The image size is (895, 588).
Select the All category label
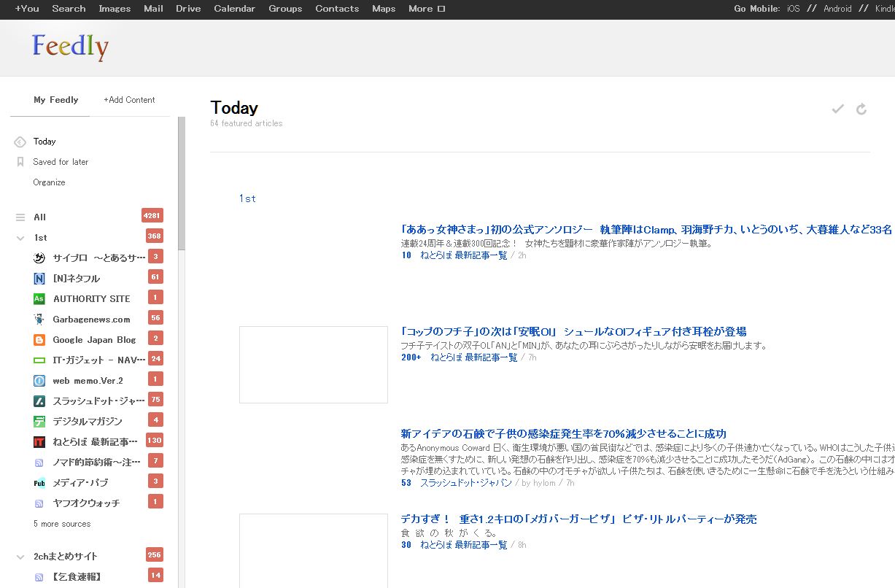tap(40, 217)
